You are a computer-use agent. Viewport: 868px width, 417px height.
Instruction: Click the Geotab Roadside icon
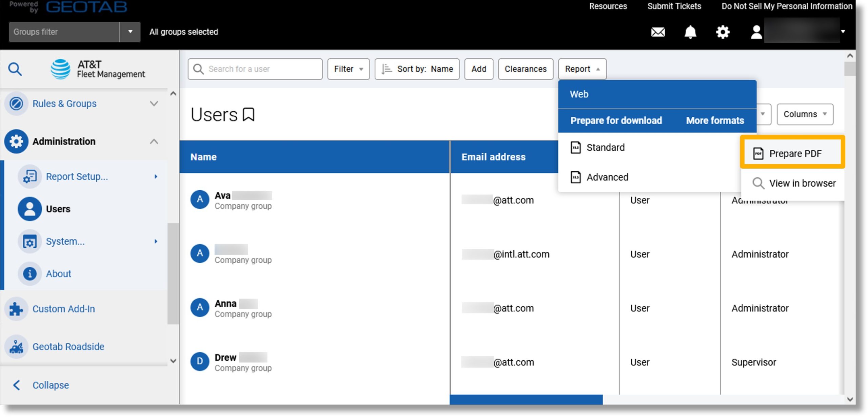click(16, 346)
